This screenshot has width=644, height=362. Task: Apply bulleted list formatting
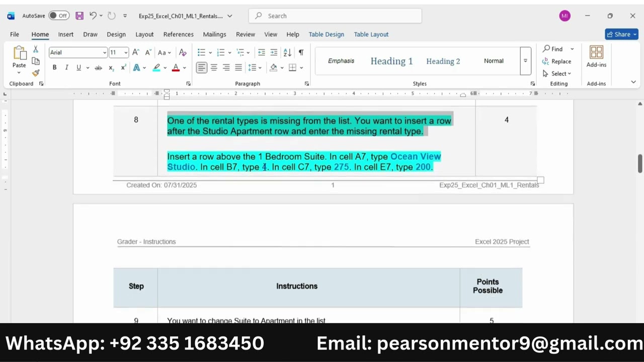click(201, 52)
